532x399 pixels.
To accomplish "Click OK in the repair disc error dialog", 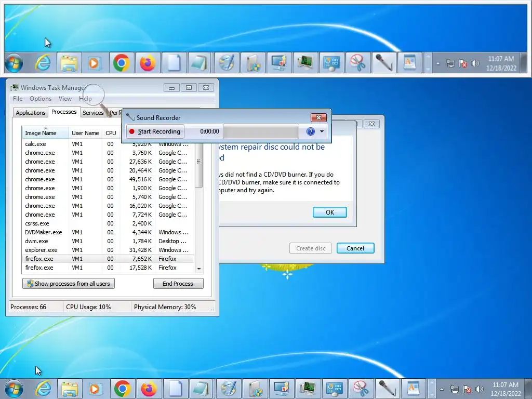I will point(330,212).
